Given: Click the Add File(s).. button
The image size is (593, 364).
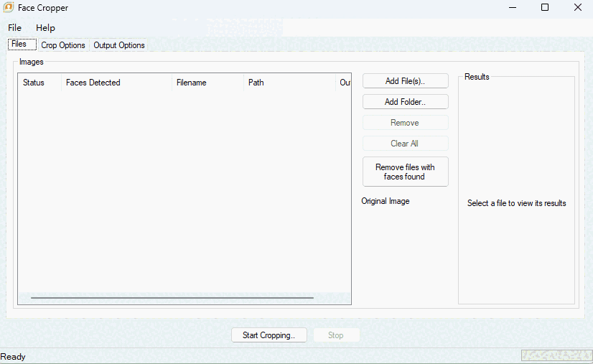Looking at the screenshot, I should click(406, 81).
